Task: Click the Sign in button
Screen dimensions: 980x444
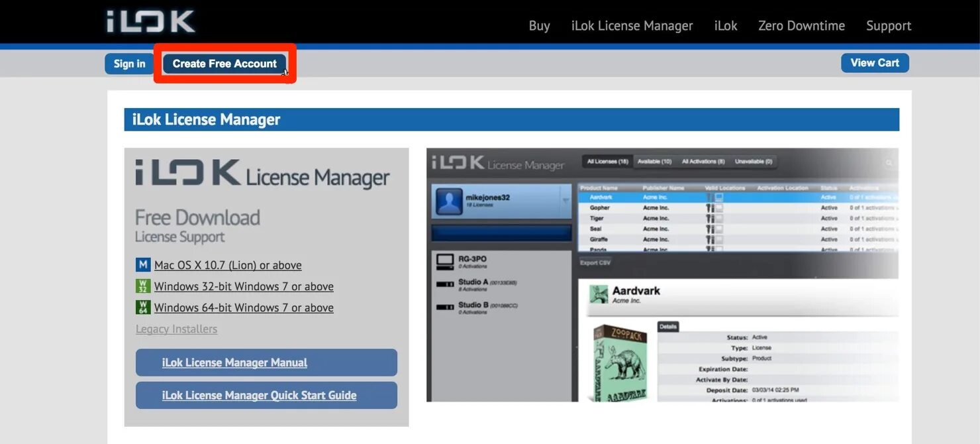Action: coord(129,64)
